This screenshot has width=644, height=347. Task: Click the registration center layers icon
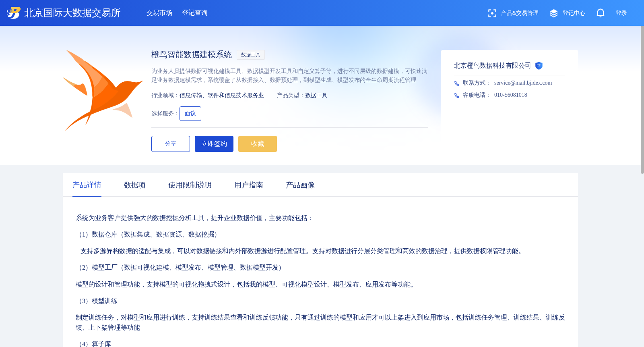click(x=554, y=13)
